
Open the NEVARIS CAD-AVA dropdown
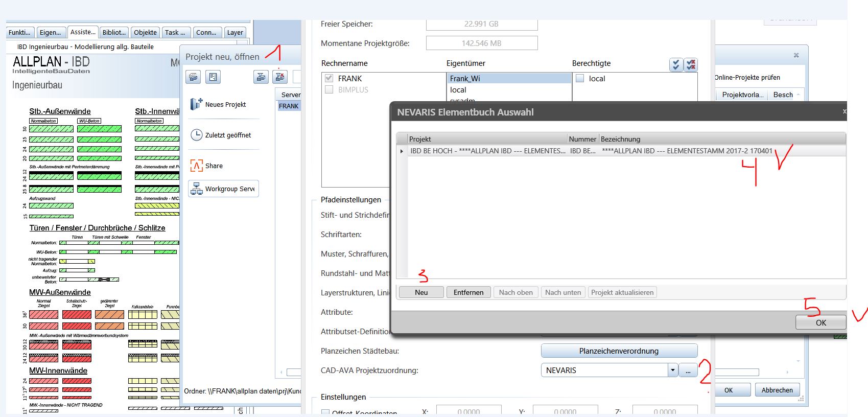[673, 370]
